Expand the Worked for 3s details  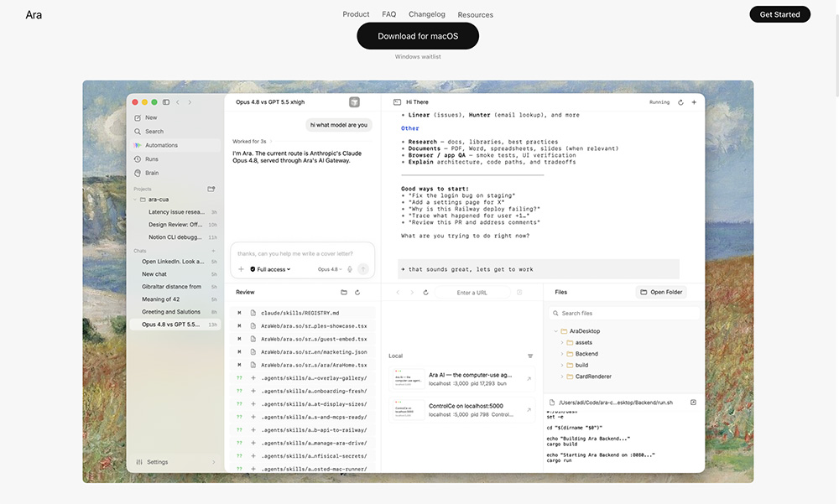pos(252,142)
